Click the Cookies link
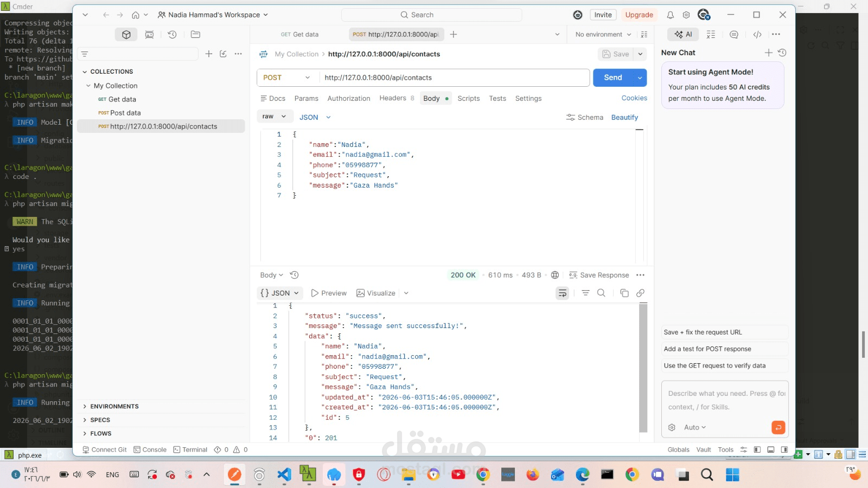This screenshot has width=868, height=488. click(634, 98)
